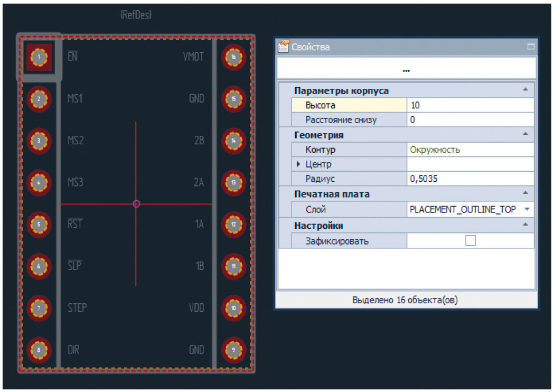The height and width of the screenshot is (392, 554).
Task: Click the VMOT pin label
Action: point(193,56)
